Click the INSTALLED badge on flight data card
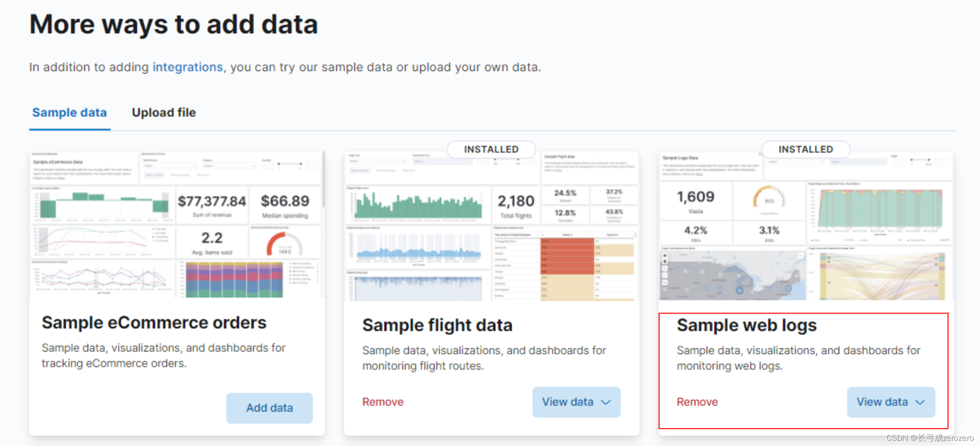The width and height of the screenshot is (980, 446). coord(491,149)
